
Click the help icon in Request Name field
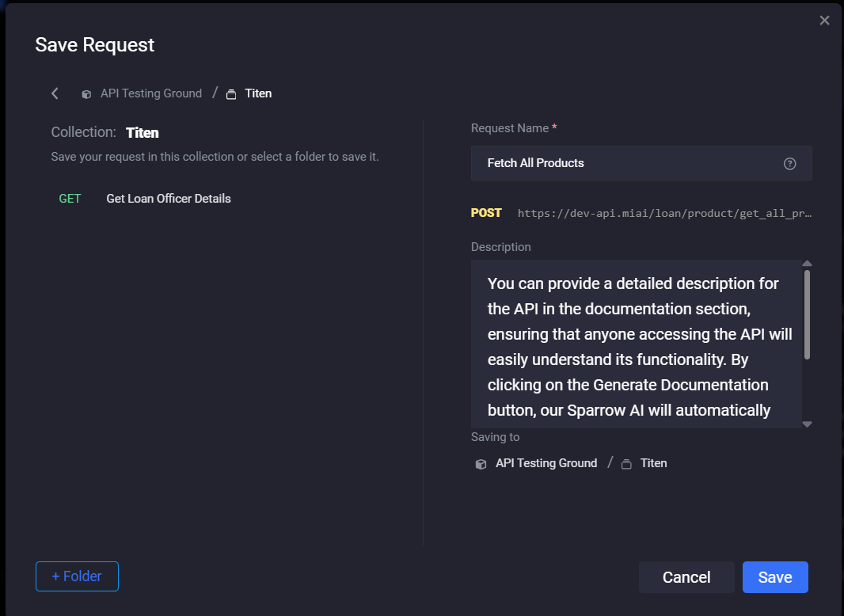(x=789, y=164)
